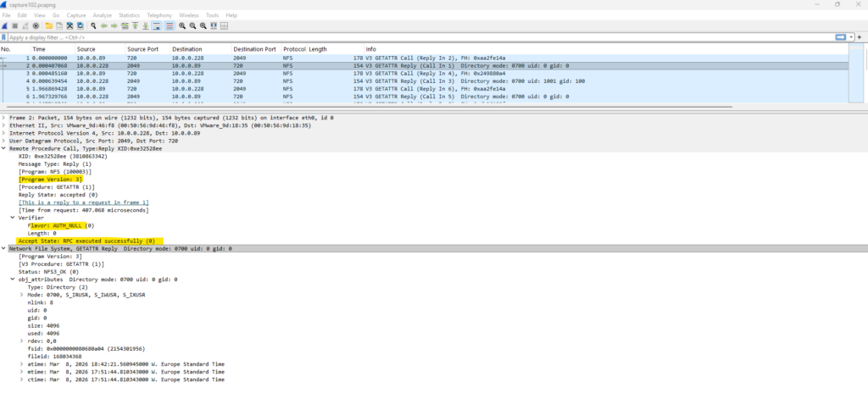This screenshot has width=868, height=404.
Task: Open the Go menu
Action: [56, 15]
